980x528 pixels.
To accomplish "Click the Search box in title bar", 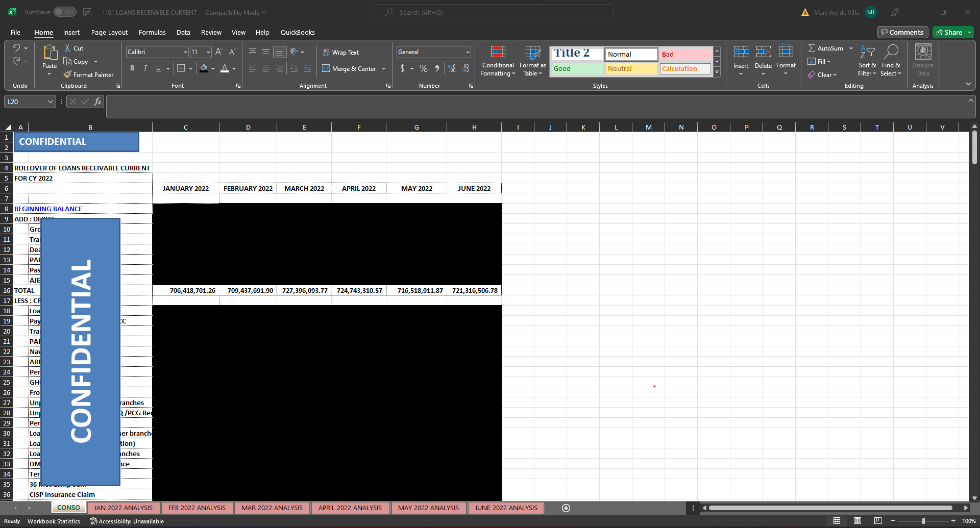I will tap(494, 12).
